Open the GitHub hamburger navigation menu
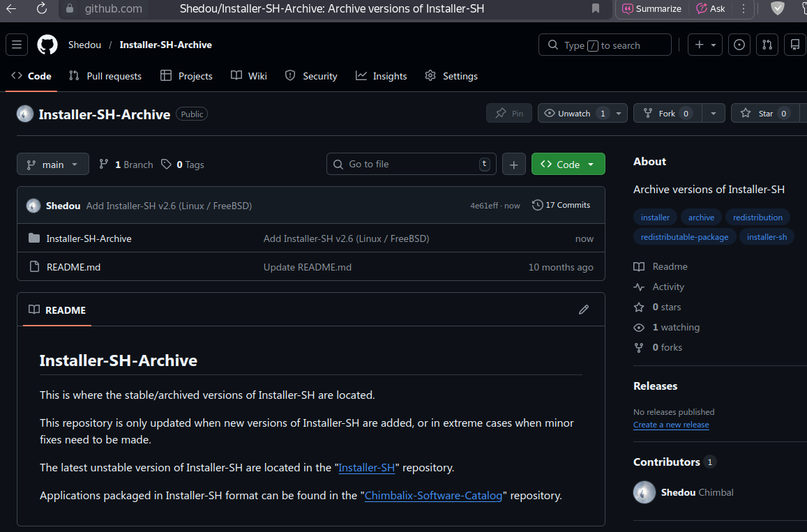The height and width of the screenshot is (532, 807). tap(17, 45)
